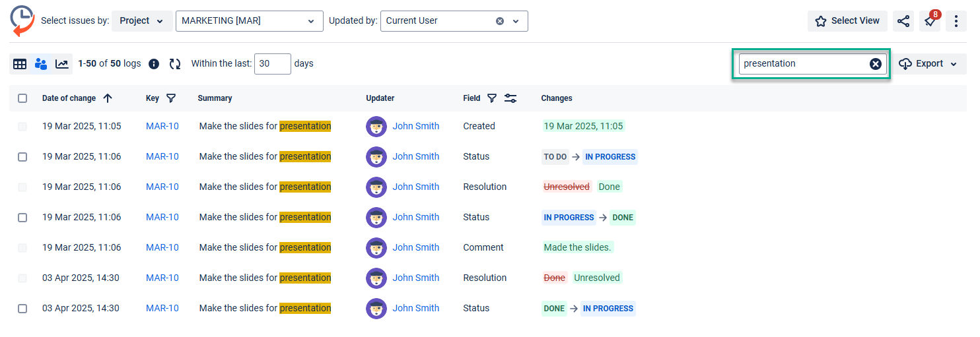Check the TO DO to IN PROGRESS row checkbox
The image size is (980, 337).
[22, 157]
